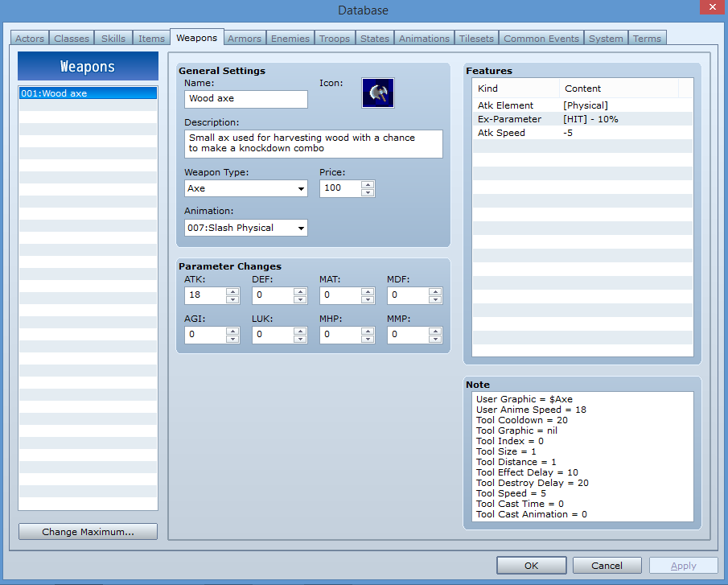Click the weapon icon image of the axe
728x585 pixels.
tap(377, 93)
